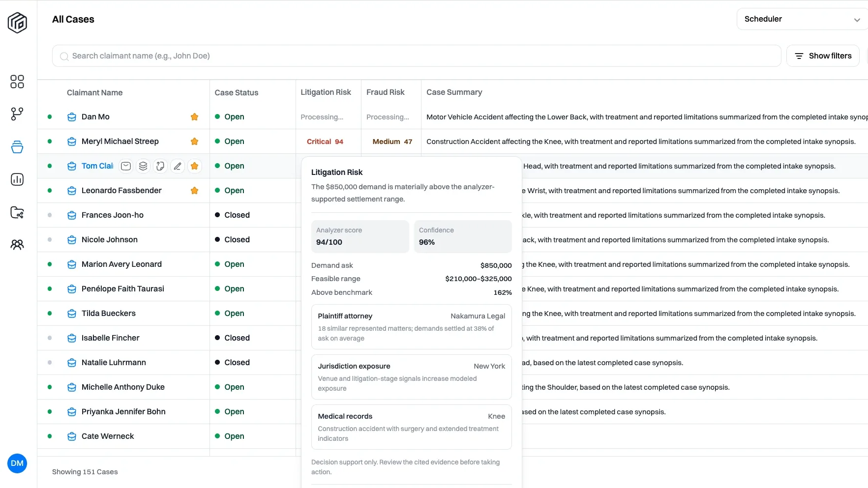Image resolution: width=868 pixels, height=488 pixels.
Task: Click the briefcase icon beside Frances Joon-ho
Action: pyautogui.click(x=72, y=215)
